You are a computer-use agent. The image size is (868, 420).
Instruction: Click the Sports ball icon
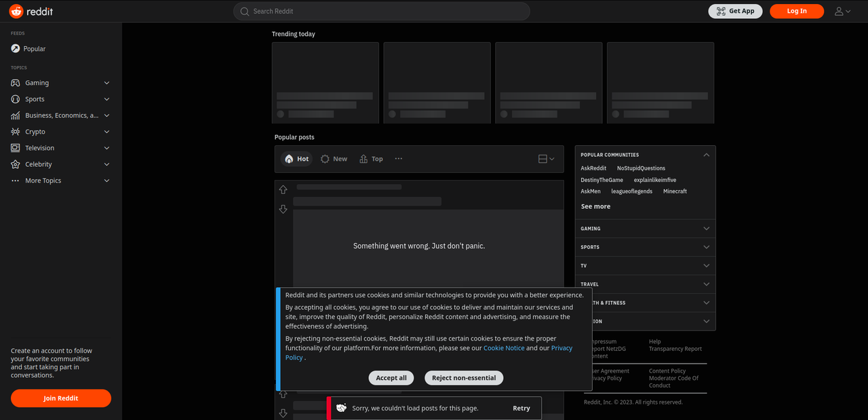(x=16, y=99)
